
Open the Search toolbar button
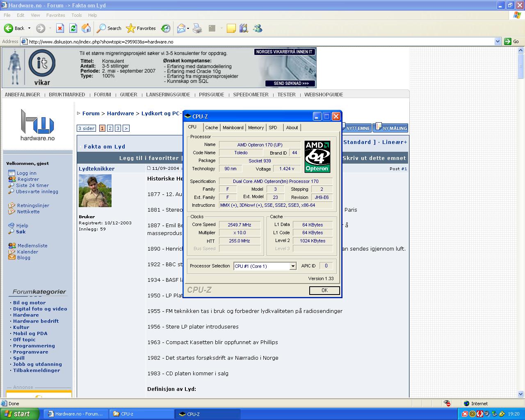click(x=109, y=28)
